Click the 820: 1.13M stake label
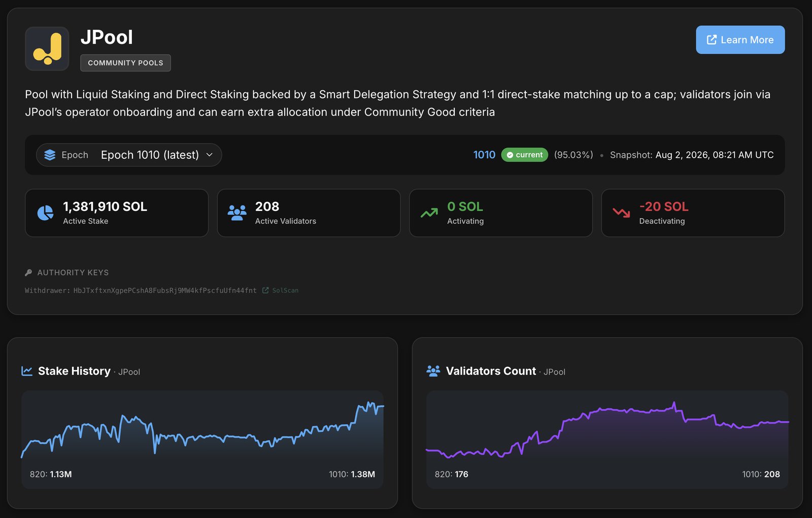The image size is (812, 518). pyautogui.click(x=51, y=474)
